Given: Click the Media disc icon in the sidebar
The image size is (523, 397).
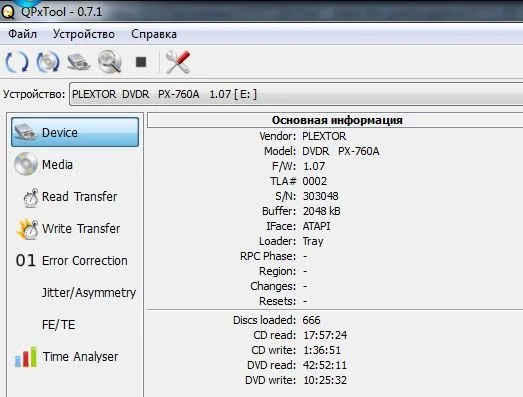Looking at the screenshot, I should [x=26, y=164].
